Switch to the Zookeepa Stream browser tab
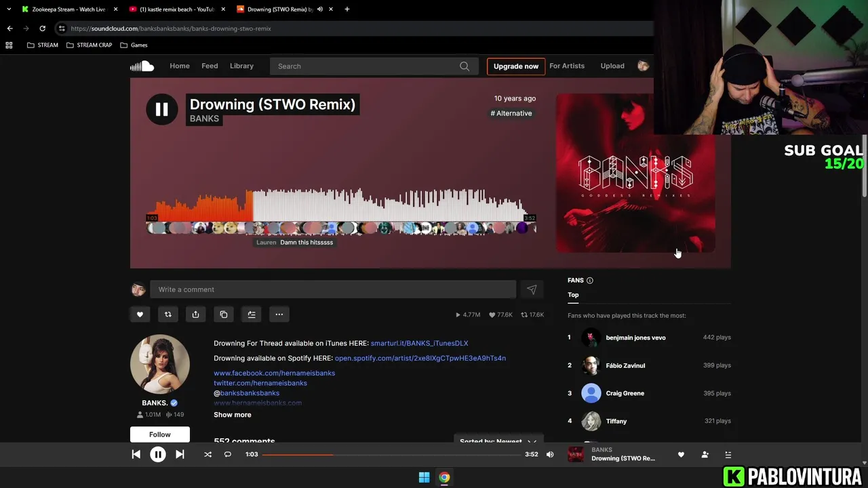The height and width of the screenshot is (488, 868). point(68,9)
